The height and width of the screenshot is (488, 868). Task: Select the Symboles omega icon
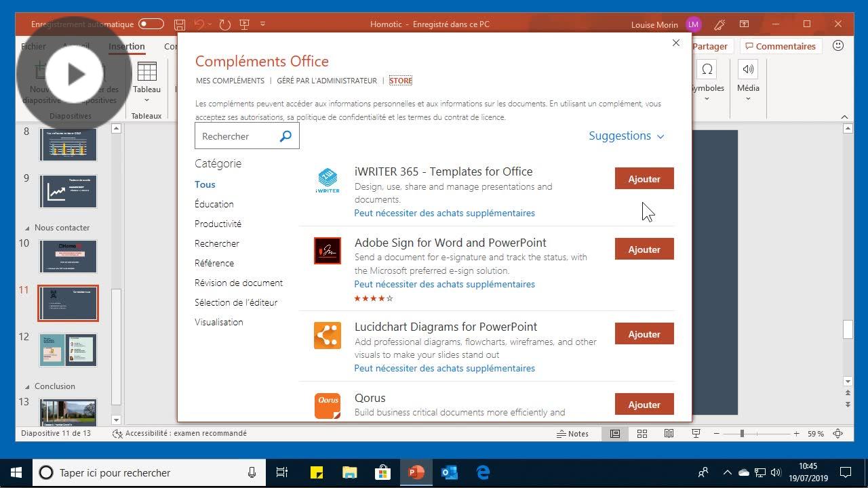[x=707, y=69]
